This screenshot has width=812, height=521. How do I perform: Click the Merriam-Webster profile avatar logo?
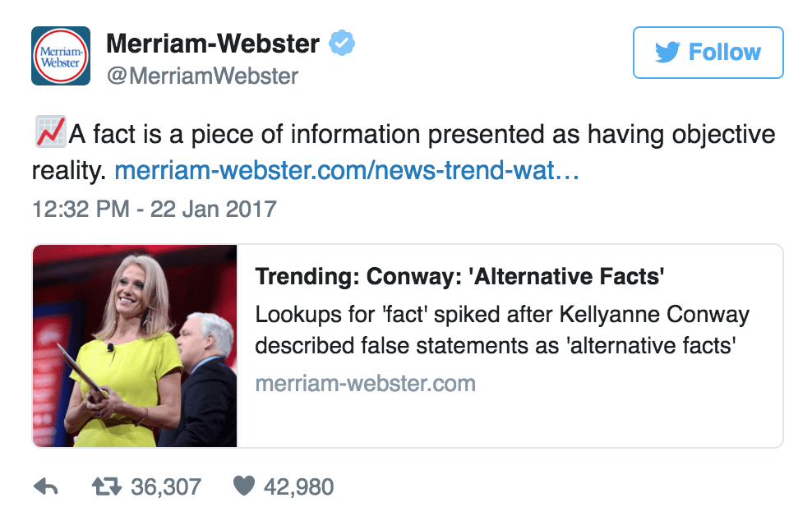[60, 56]
